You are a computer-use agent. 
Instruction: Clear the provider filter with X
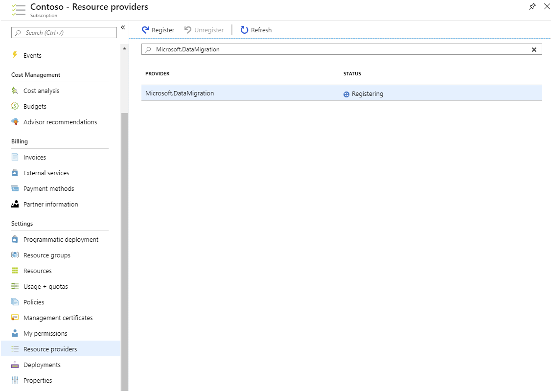pos(534,49)
